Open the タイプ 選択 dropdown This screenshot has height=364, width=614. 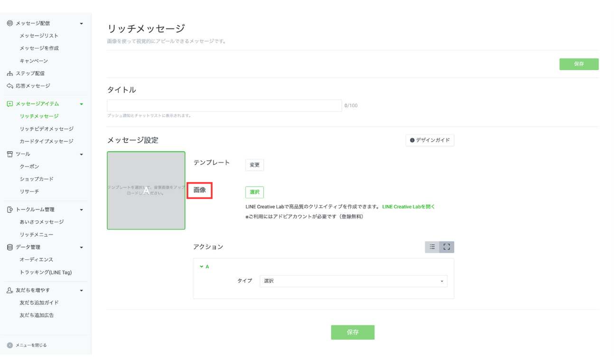(x=354, y=281)
